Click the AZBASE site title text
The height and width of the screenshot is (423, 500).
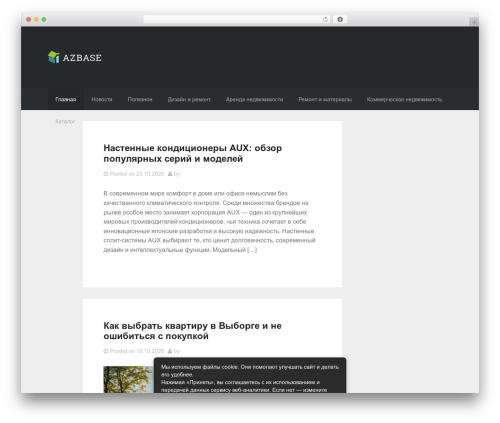point(82,58)
